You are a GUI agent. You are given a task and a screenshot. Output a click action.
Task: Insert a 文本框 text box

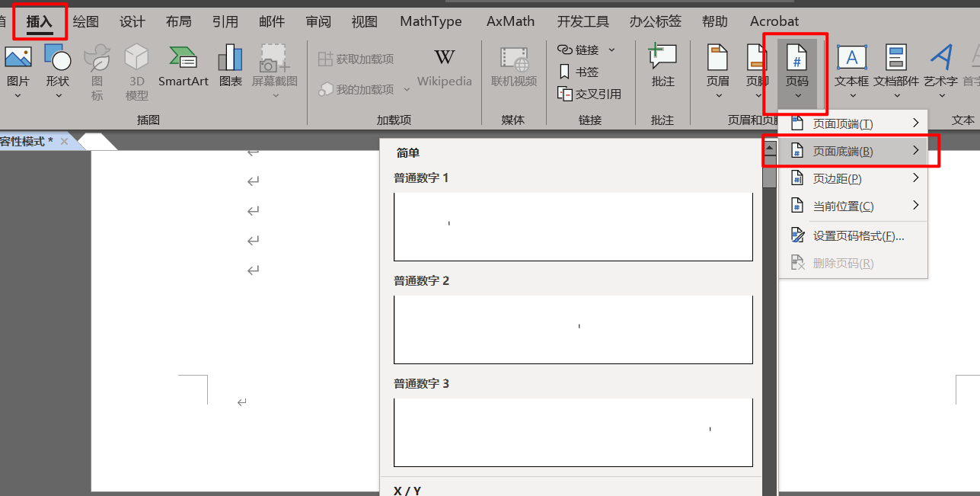851,72
